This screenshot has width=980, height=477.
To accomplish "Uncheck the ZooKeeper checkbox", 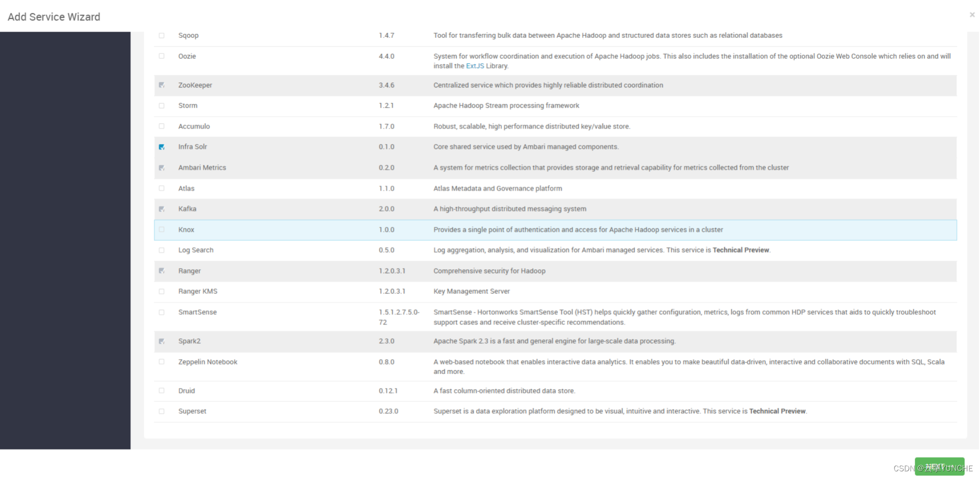I will click(x=161, y=85).
